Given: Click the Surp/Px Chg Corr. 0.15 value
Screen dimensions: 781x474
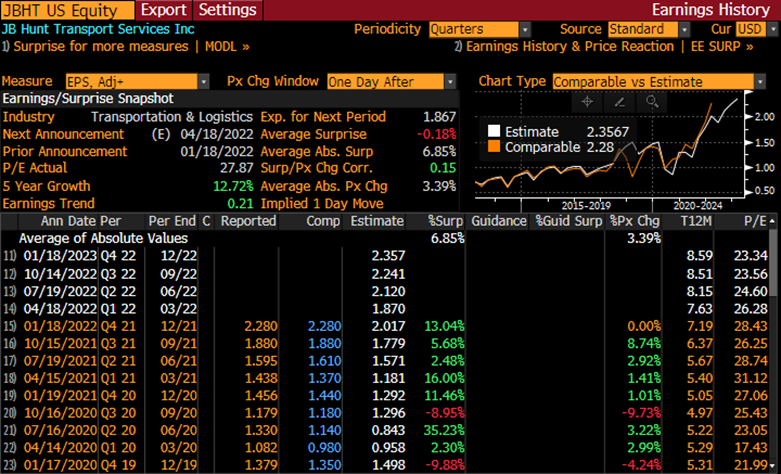Looking at the screenshot, I should point(443,168).
